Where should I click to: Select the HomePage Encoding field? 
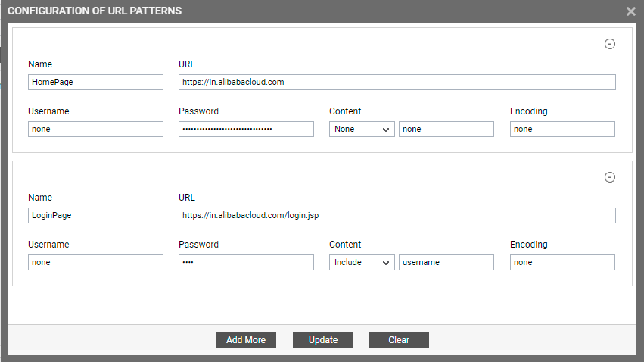coord(562,129)
